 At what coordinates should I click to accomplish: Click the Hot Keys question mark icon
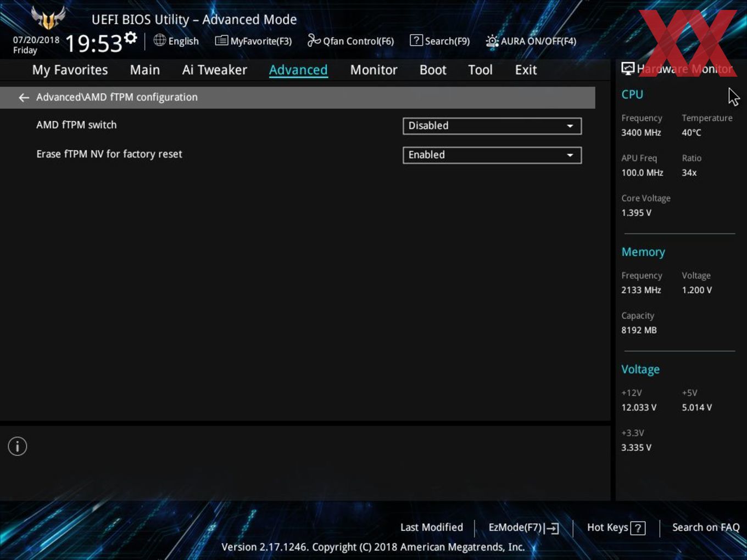[638, 528]
